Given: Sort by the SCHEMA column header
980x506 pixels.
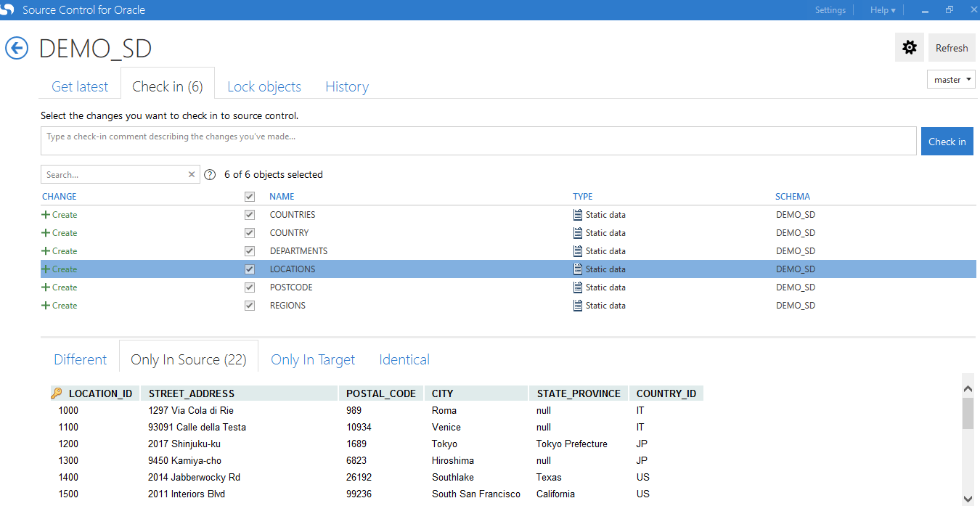Looking at the screenshot, I should [x=793, y=197].
